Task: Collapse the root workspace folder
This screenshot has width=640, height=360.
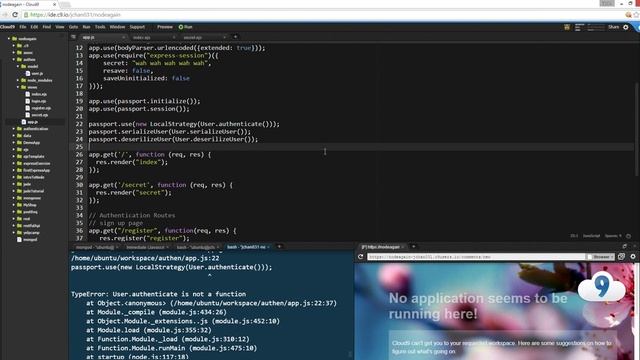Action: click(x=9, y=39)
